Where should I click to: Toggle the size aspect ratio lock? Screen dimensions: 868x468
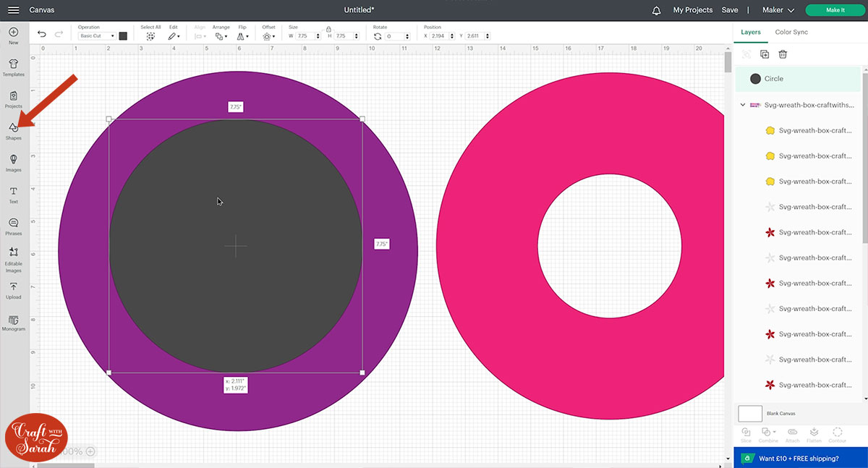click(x=328, y=29)
